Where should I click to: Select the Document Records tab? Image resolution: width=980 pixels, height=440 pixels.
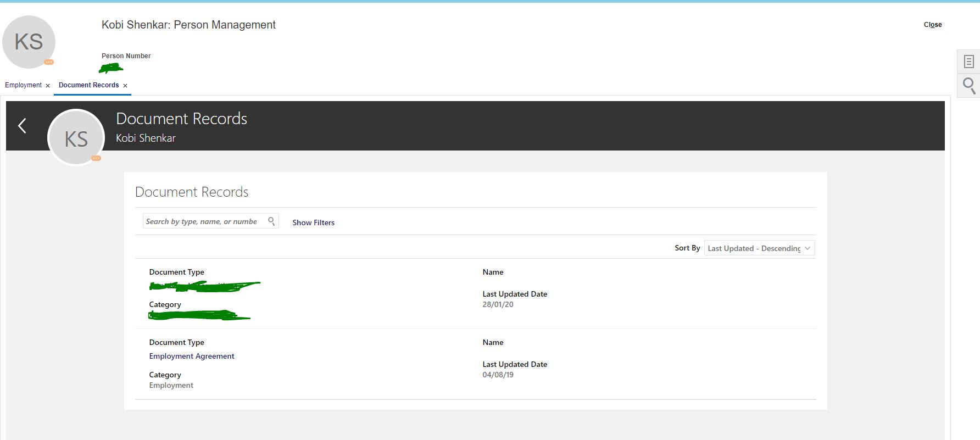pos(88,85)
